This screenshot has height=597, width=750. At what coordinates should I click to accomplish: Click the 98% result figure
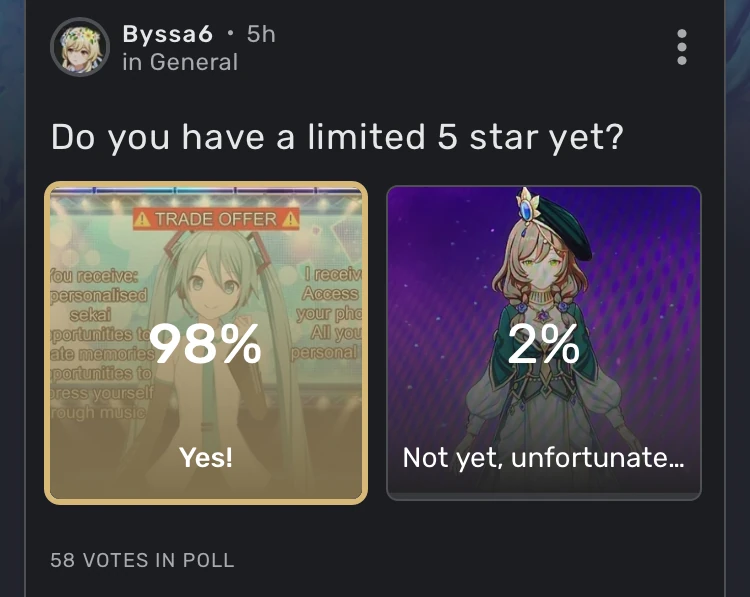point(206,345)
